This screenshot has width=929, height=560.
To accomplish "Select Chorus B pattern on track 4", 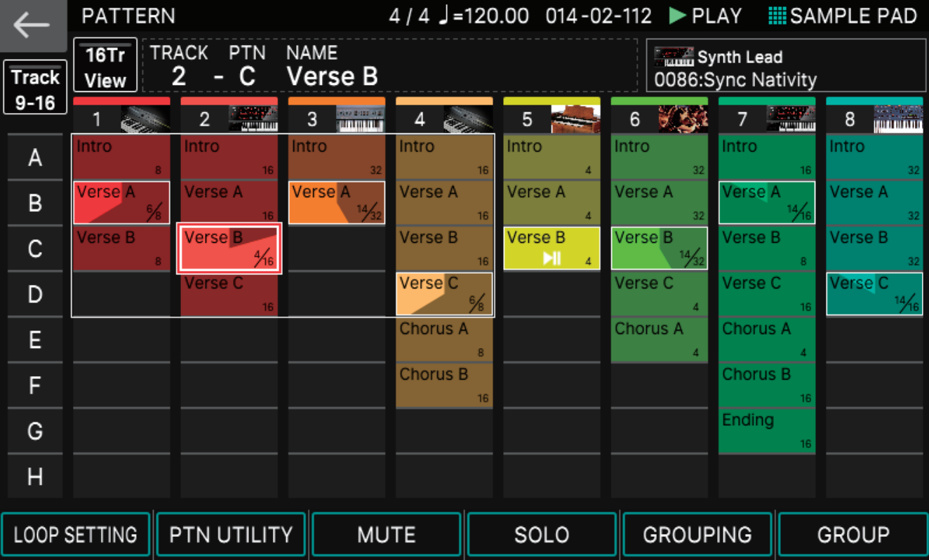I will coord(444,385).
